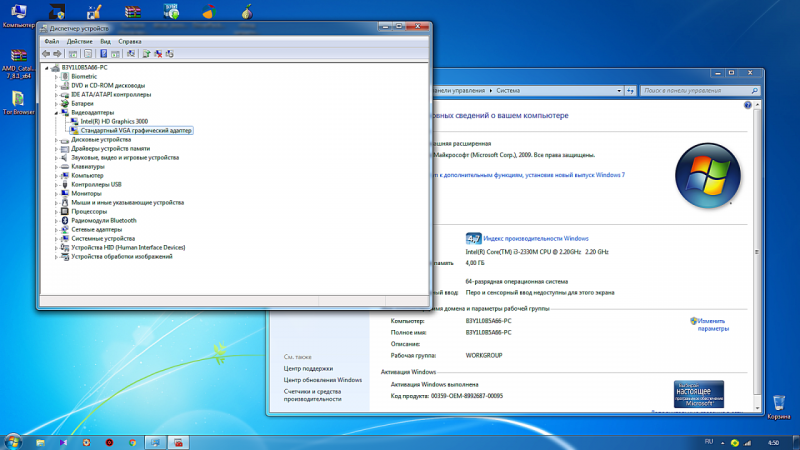
Task: Click the forward arrow in Device Manager toolbar
Action: [57, 54]
